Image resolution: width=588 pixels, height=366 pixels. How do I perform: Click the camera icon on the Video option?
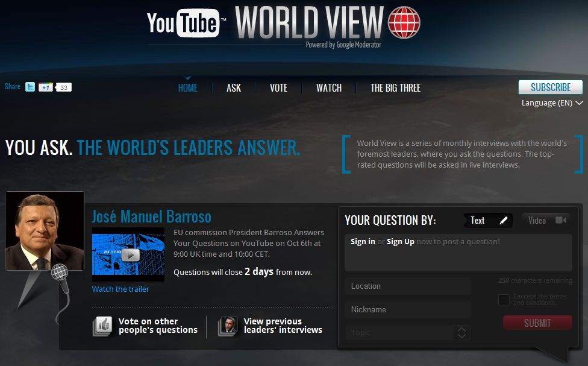click(x=561, y=220)
